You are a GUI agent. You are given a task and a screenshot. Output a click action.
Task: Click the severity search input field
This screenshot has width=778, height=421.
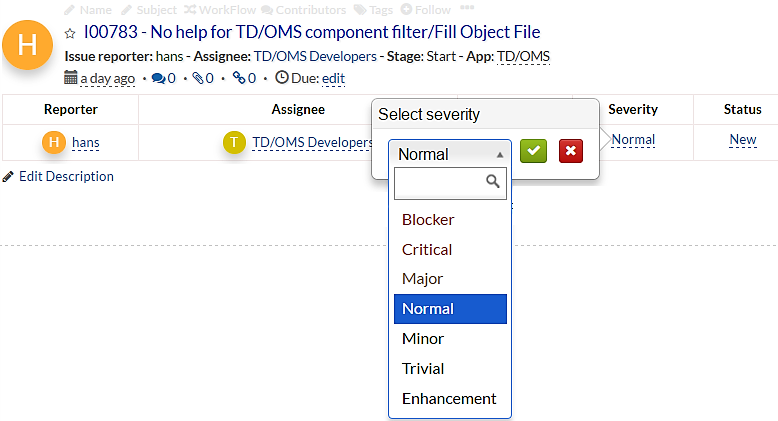(x=441, y=183)
